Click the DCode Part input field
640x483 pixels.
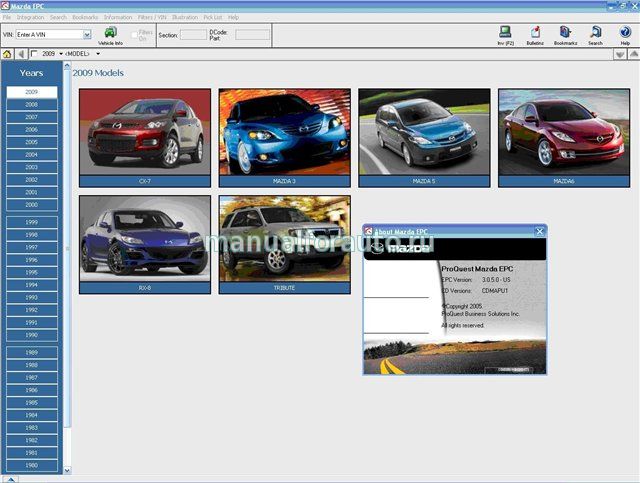pos(252,35)
